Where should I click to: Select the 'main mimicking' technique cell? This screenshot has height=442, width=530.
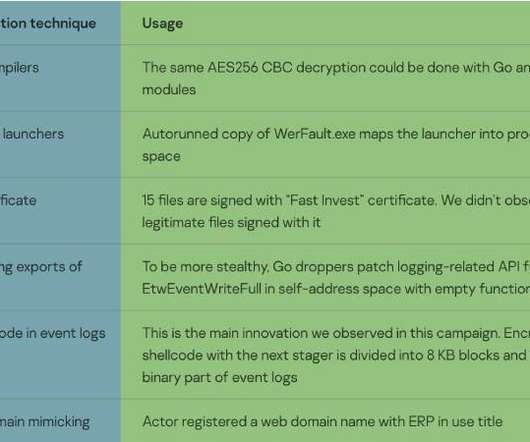click(x=60, y=421)
